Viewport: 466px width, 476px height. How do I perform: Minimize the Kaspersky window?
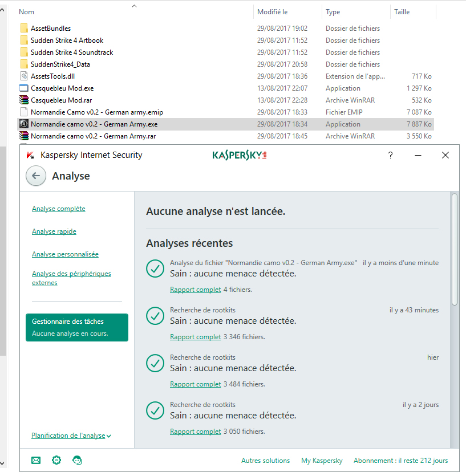pos(418,155)
